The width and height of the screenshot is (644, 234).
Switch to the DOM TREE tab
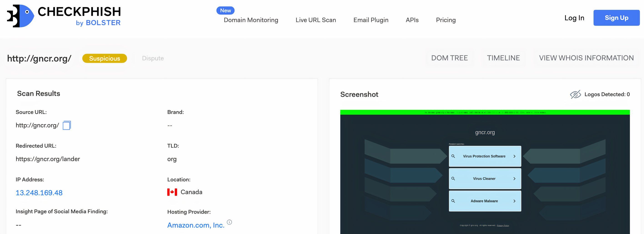tap(449, 58)
